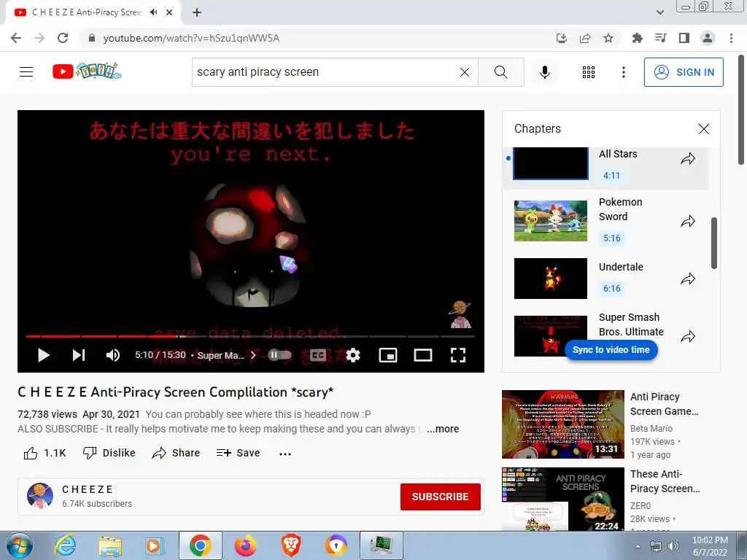Image resolution: width=747 pixels, height=560 pixels.
Task: Open YouTube settings three-dot menu
Action: pyautogui.click(x=624, y=72)
